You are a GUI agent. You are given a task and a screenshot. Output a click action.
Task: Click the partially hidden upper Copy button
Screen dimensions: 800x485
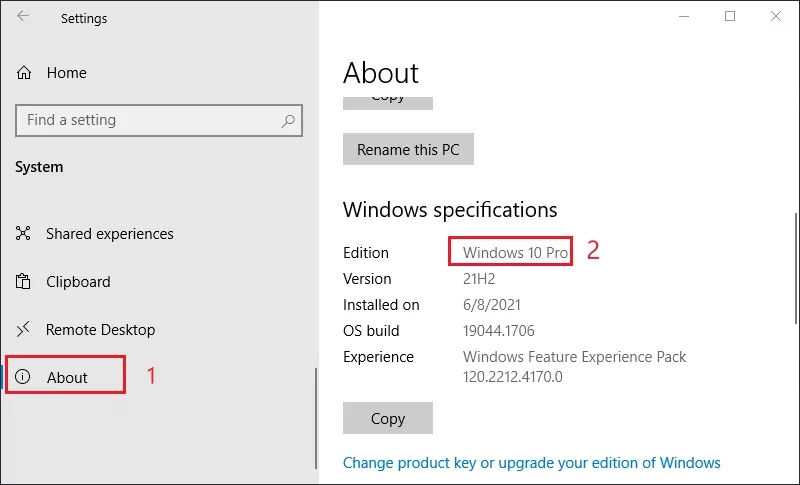pos(388,103)
